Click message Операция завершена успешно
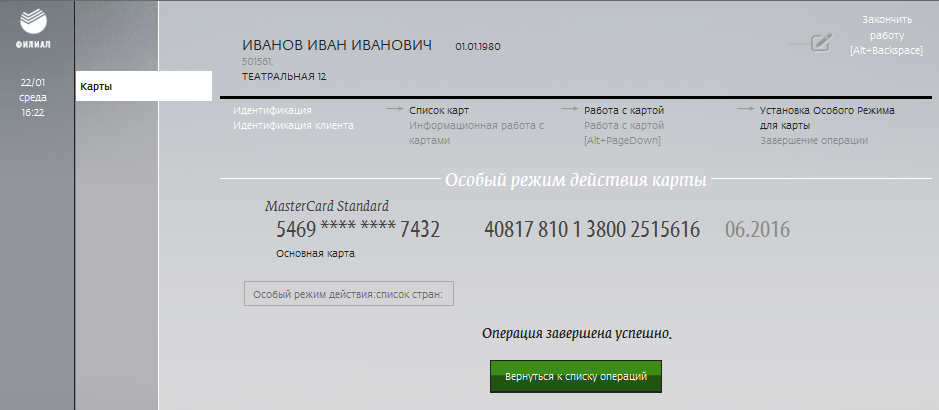The height and width of the screenshot is (410, 939). click(x=577, y=333)
